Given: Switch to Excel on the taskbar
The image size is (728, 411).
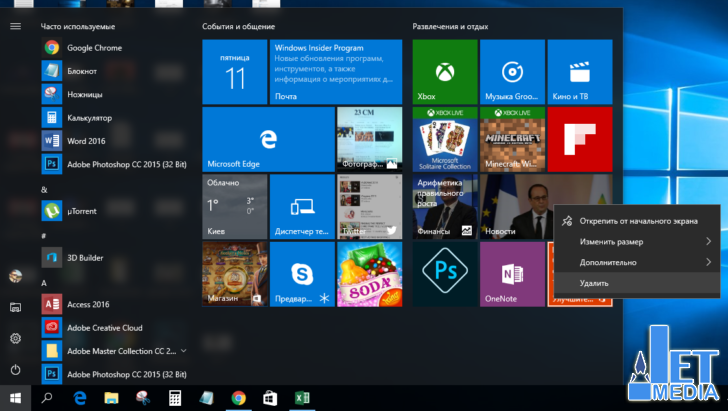Looking at the screenshot, I should click(302, 398).
